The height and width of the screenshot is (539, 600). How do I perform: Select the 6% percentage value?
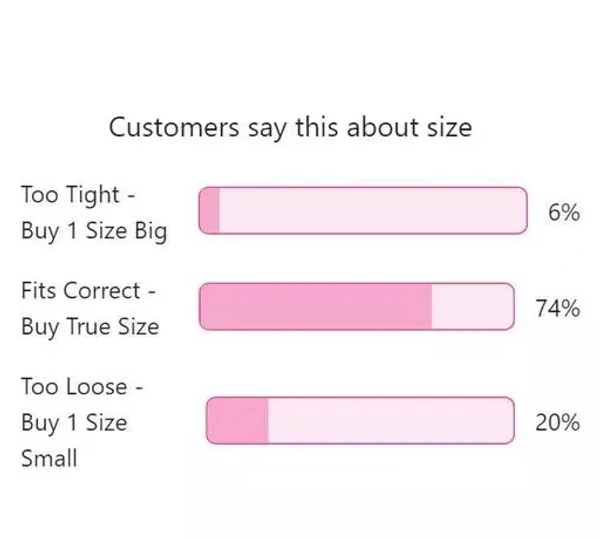pyautogui.click(x=564, y=211)
